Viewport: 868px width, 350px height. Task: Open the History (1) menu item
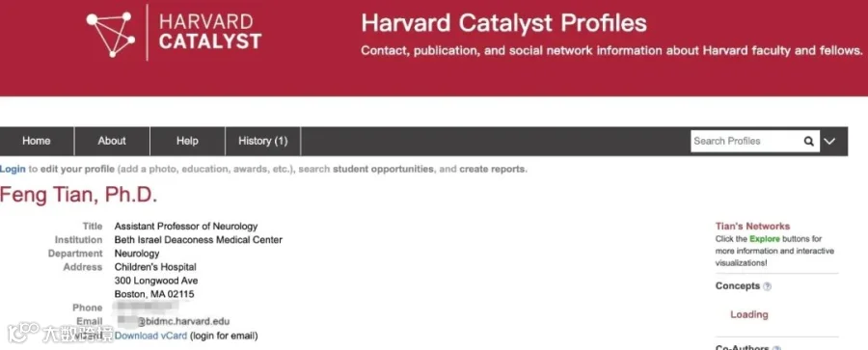tap(263, 141)
